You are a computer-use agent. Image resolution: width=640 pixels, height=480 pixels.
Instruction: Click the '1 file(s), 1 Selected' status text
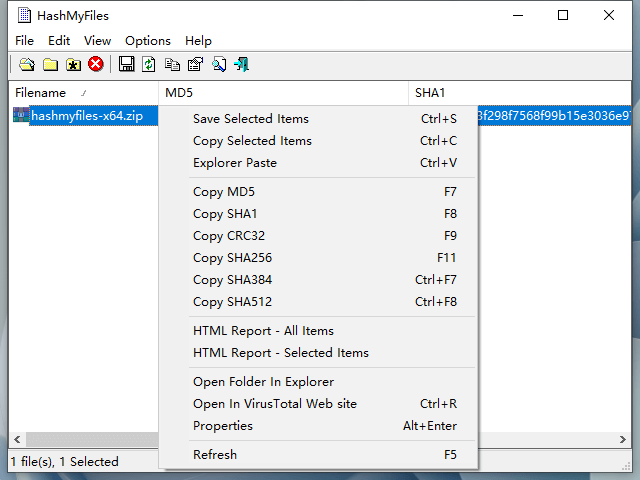[x=64, y=462]
